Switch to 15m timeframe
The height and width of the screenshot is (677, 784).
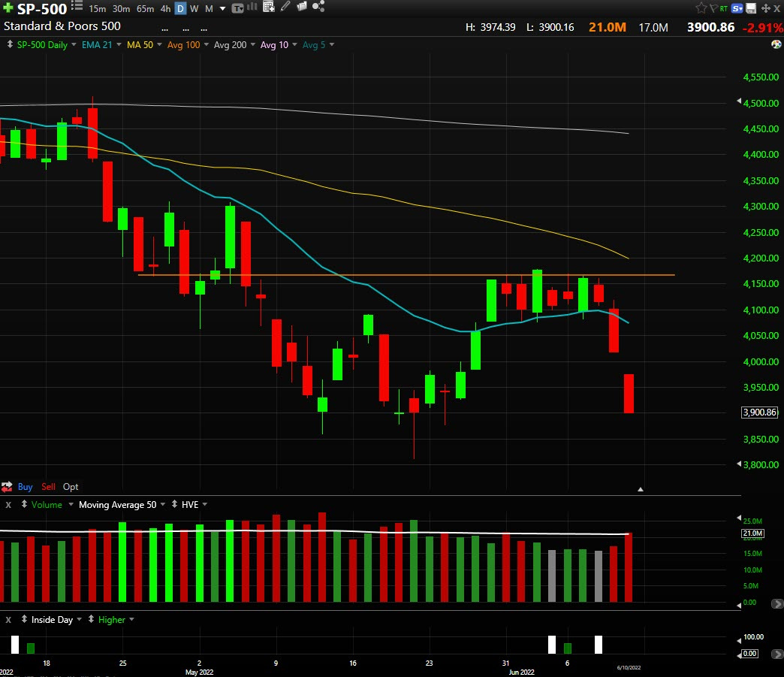coord(98,9)
